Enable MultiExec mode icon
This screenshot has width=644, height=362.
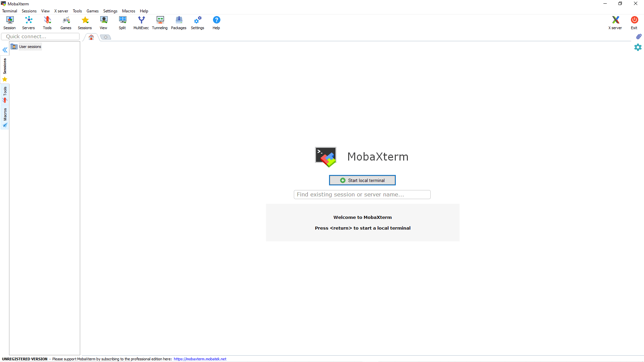coord(141,23)
